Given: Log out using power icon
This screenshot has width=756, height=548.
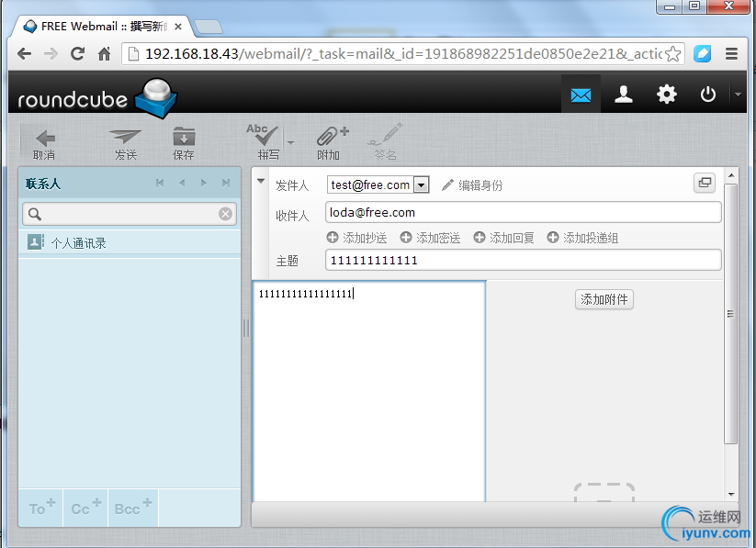Looking at the screenshot, I should coord(707,94).
